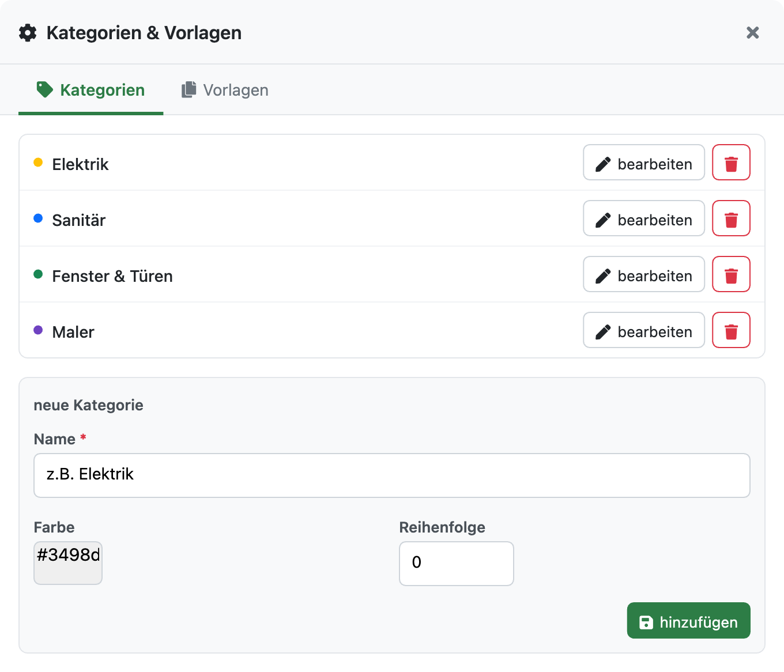Select the Fenster & Türen category name
784x672 pixels.
pyautogui.click(x=112, y=276)
